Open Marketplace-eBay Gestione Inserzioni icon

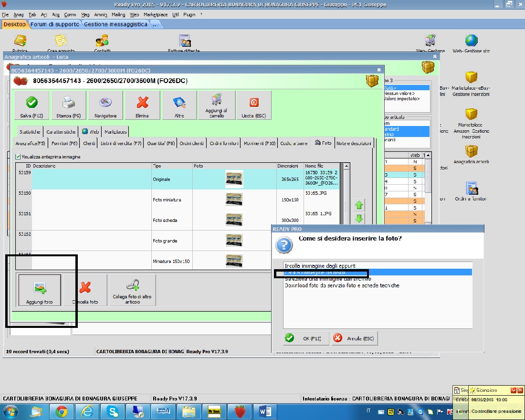471,84
